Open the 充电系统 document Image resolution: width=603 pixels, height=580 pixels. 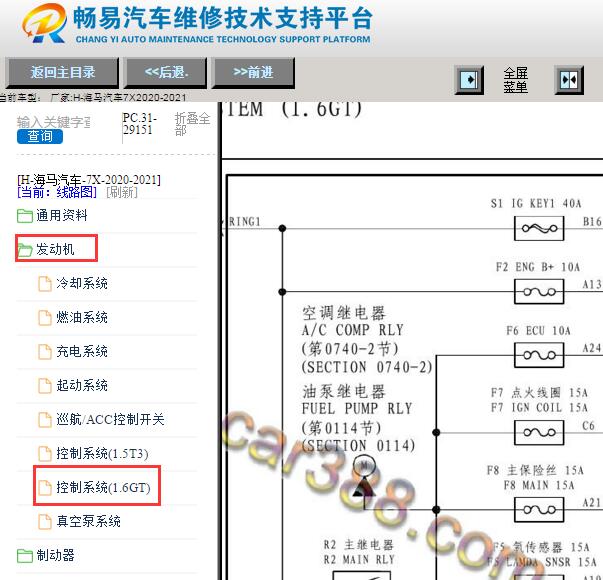(x=82, y=351)
